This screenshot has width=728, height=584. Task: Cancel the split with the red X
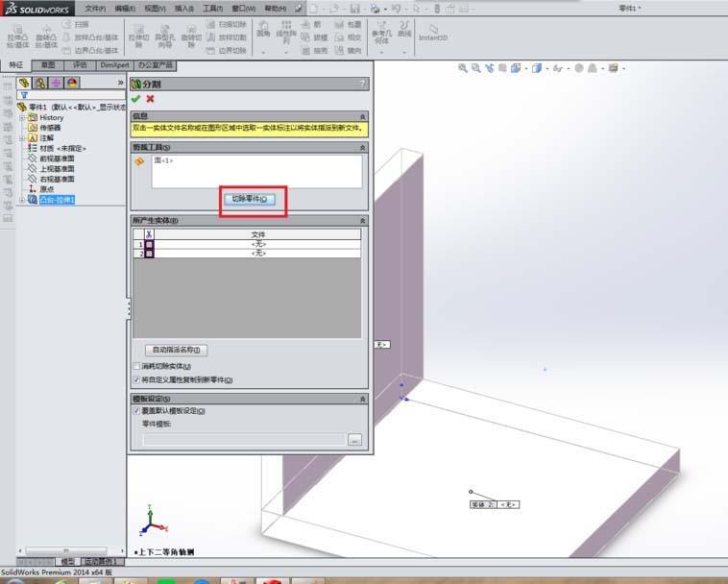150,99
